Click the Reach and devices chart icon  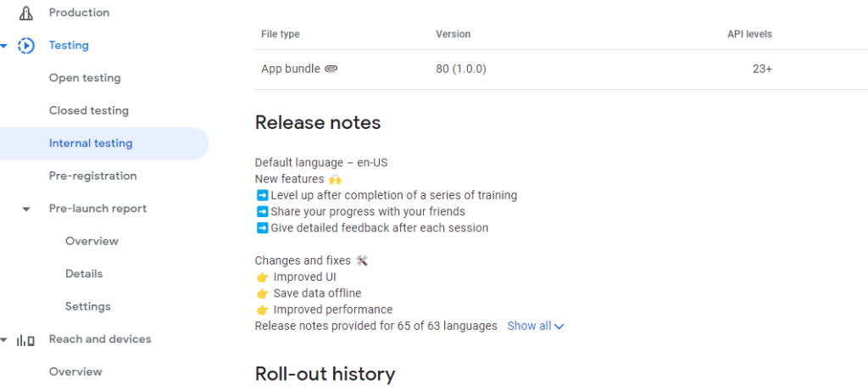coord(25,339)
